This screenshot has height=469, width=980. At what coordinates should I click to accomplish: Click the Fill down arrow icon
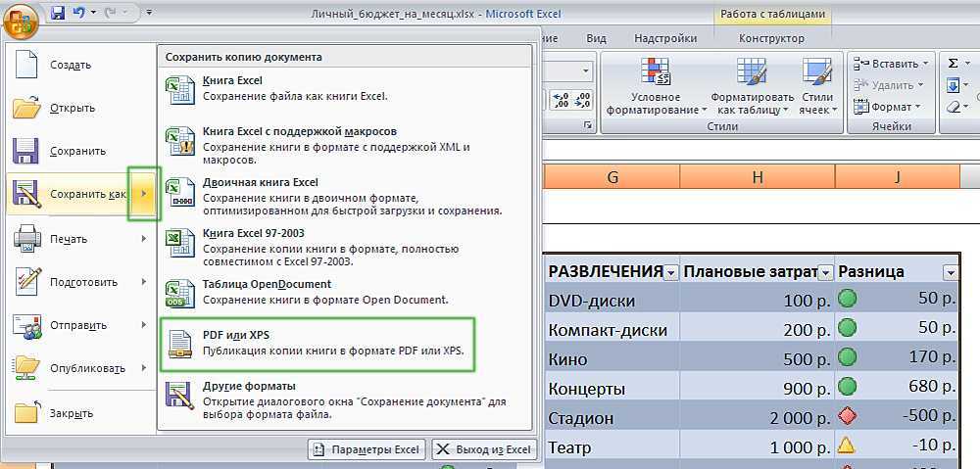953,85
